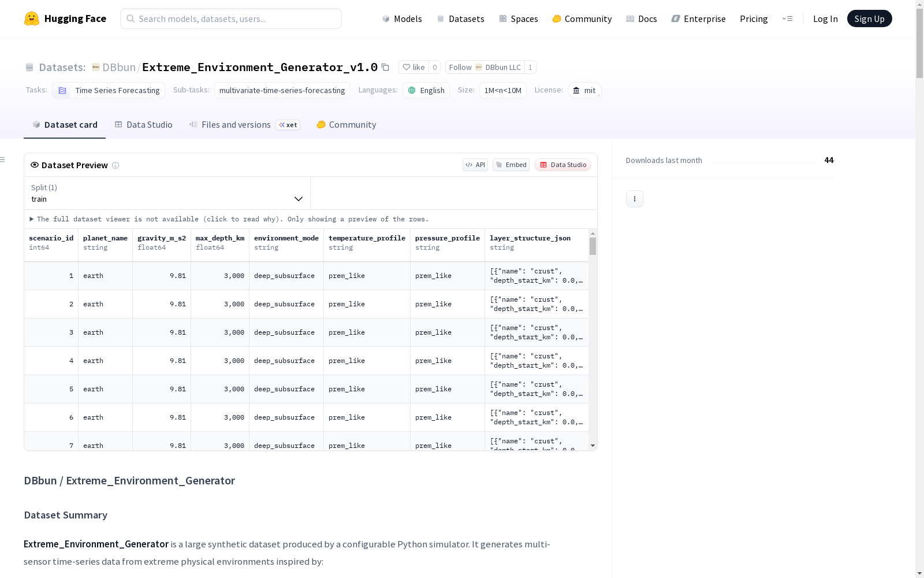Open the three-dot options menu in sidebar

pos(635,199)
